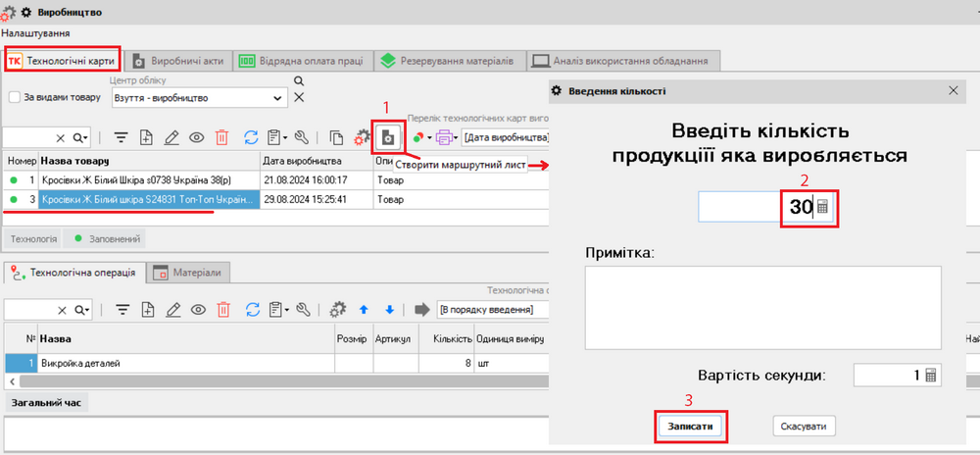View operation using eye icon in lower toolbar
980x455 pixels.
(x=197, y=309)
